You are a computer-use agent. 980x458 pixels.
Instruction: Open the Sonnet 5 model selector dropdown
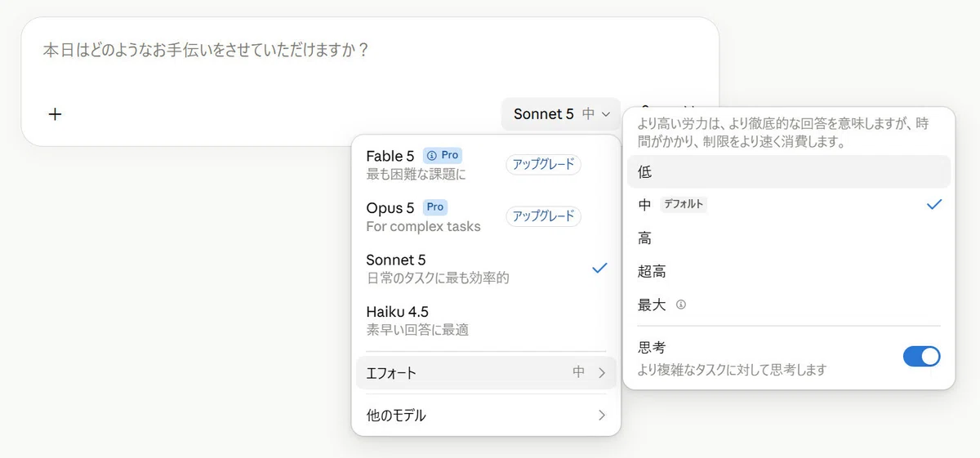561,114
